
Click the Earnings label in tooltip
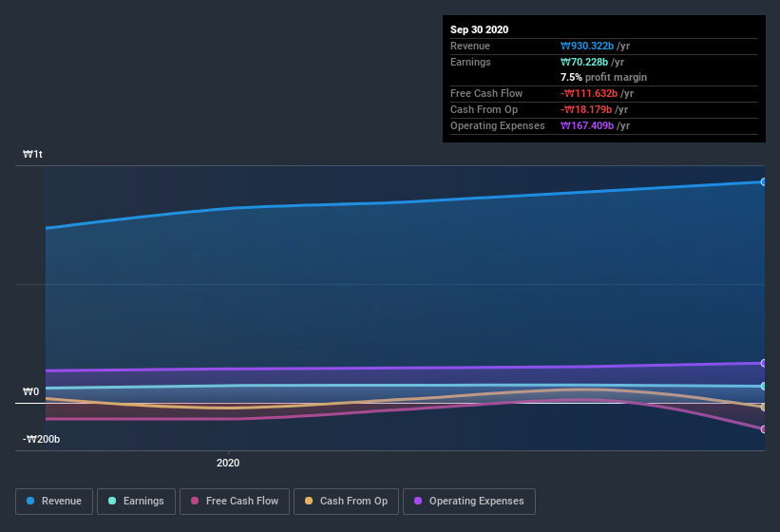(470, 62)
